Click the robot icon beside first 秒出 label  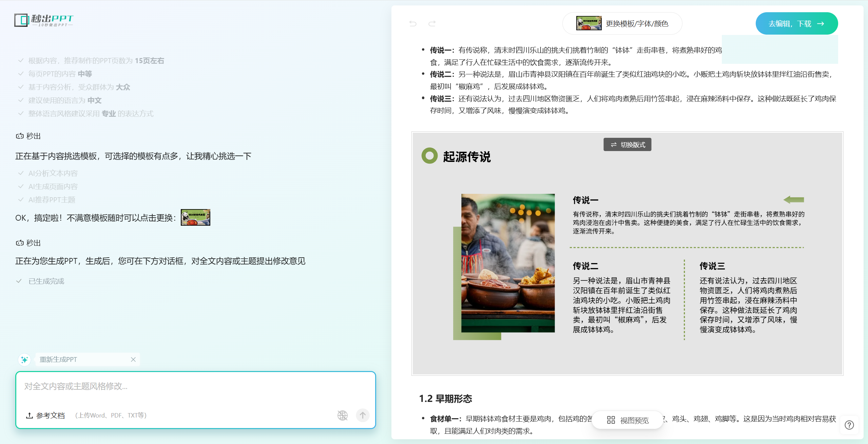point(20,136)
